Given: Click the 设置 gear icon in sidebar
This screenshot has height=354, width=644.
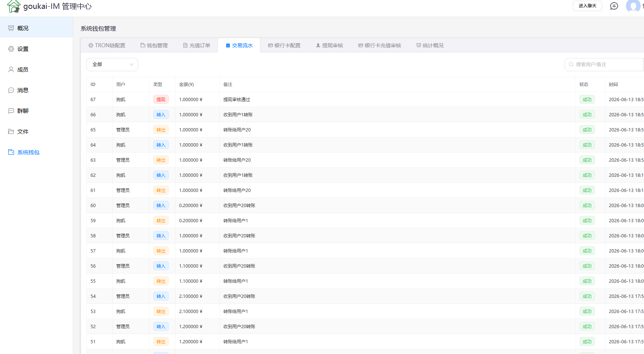Looking at the screenshot, I should coord(11,49).
